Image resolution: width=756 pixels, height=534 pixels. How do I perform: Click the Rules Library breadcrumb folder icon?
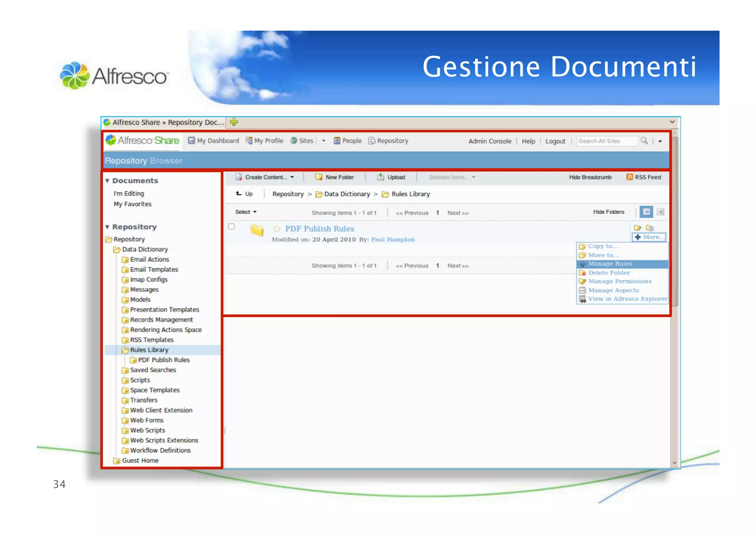coord(385,194)
